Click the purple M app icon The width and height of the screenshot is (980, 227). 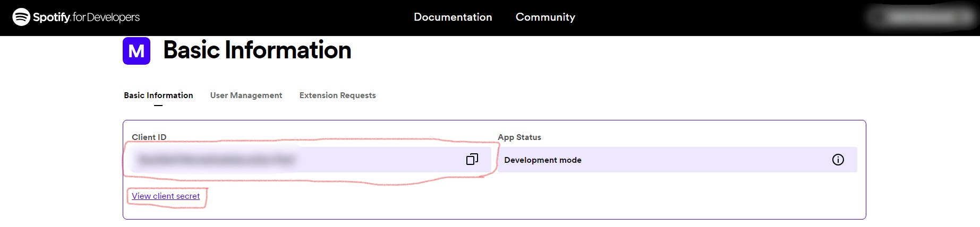coord(137,51)
